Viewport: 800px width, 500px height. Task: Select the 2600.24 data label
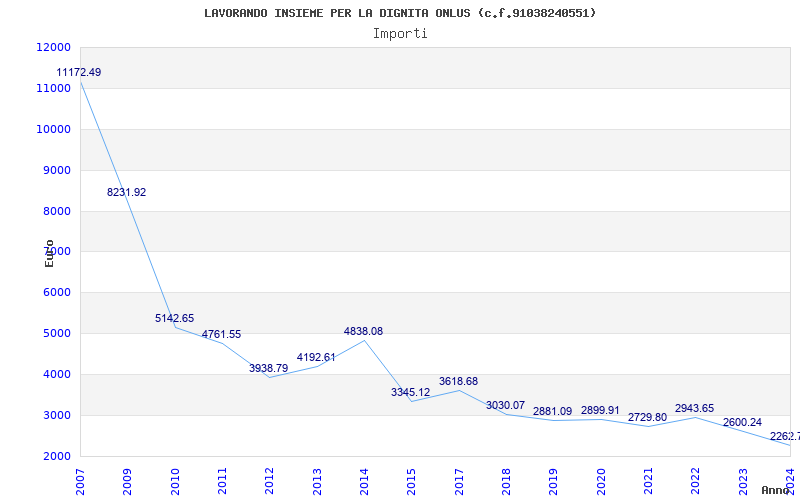tap(742, 422)
